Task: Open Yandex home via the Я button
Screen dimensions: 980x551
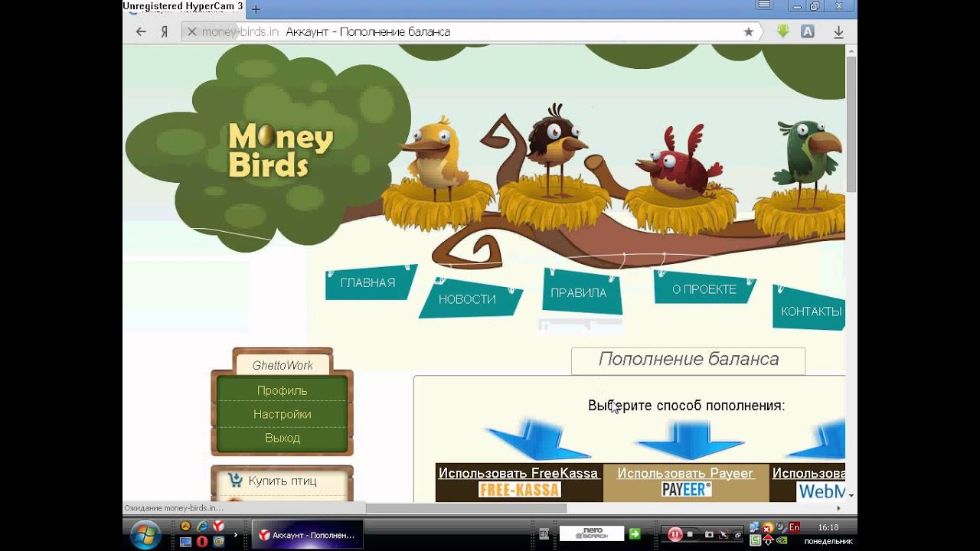Action: tap(164, 31)
